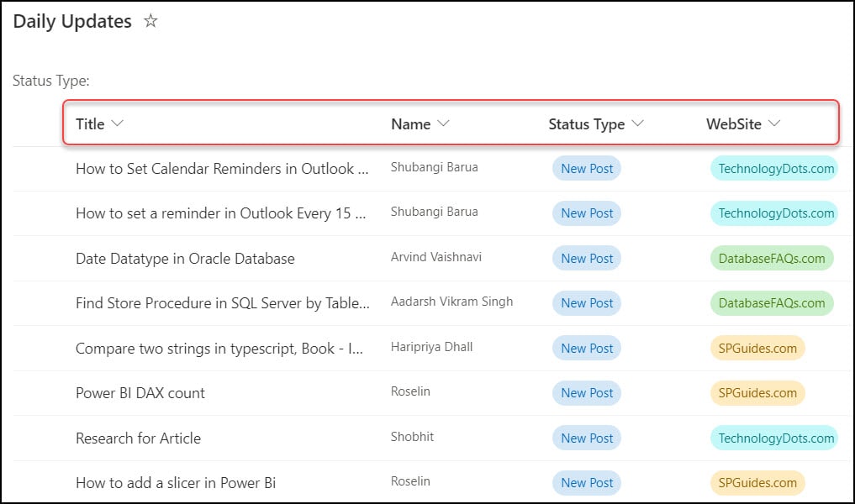
Task: Click SPGuides.com pill in Compare two strings row
Action: tap(757, 349)
